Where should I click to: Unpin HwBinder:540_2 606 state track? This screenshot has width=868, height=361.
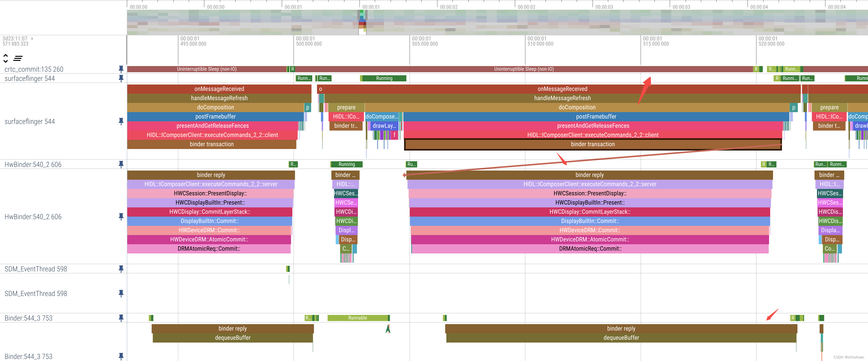pos(121,164)
